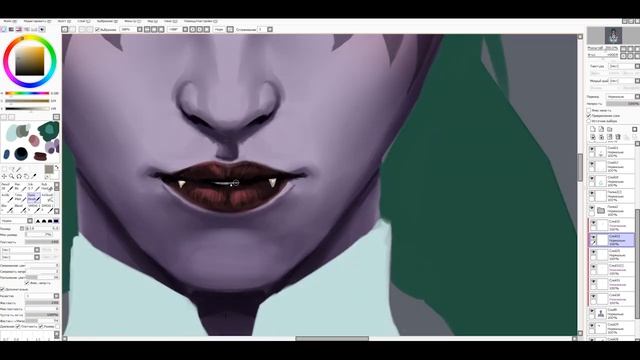640x360 pixels.
Task: Toggle keep opacity checkbox in brush settings
Action: click(27, 283)
